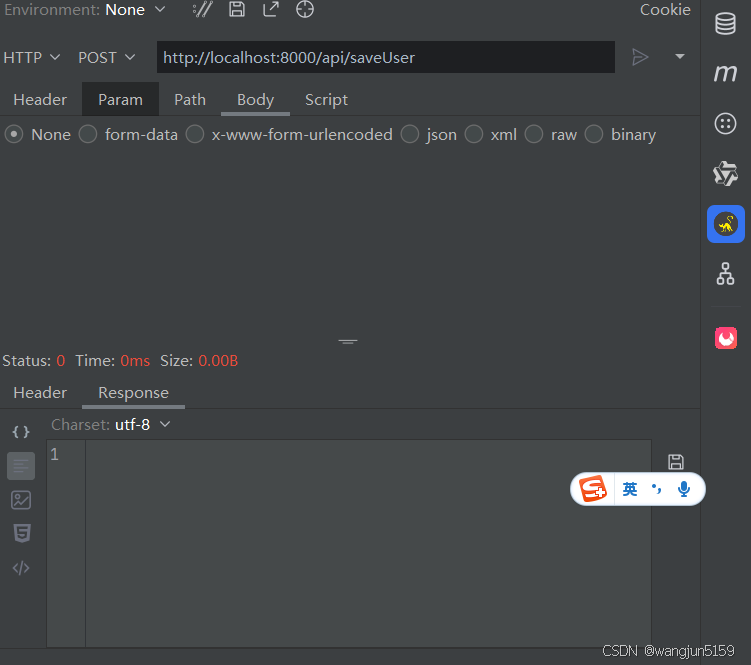Open the Environment None dropdown
Screen dimensions: 751x665
(x=136, y=10)
